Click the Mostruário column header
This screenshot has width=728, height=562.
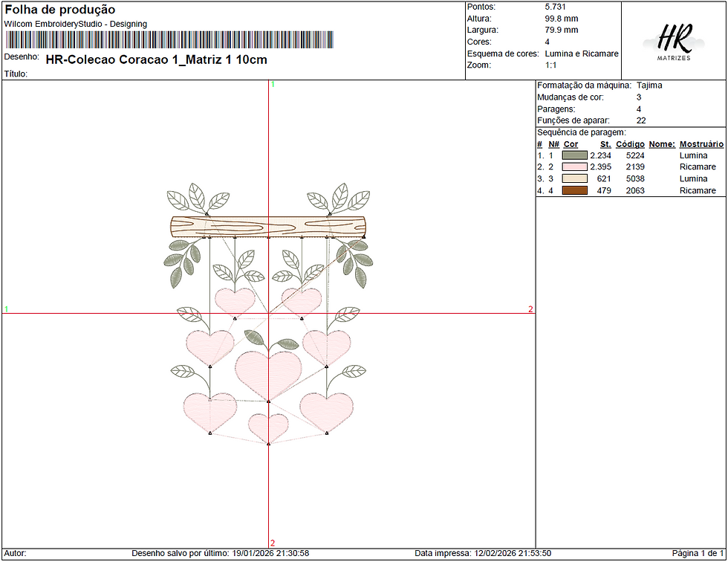coord(701,144)
